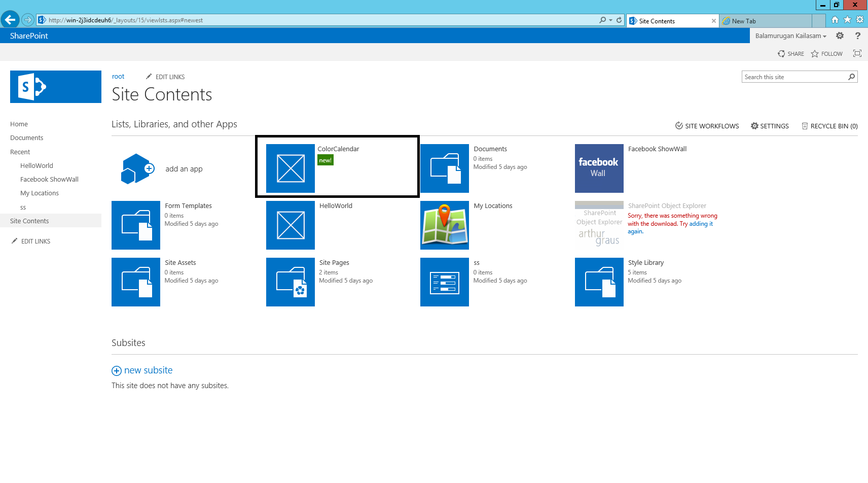The image size is (868, 483).
Task: Click the ColorCalendar app name
Action: pos(338,149)
